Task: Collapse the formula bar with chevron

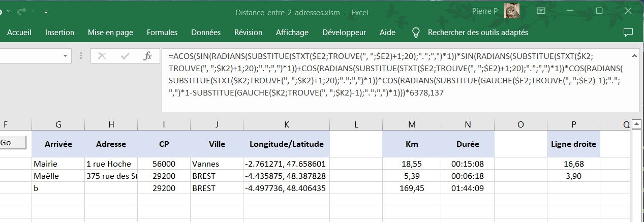Action: tap(634, 55)
